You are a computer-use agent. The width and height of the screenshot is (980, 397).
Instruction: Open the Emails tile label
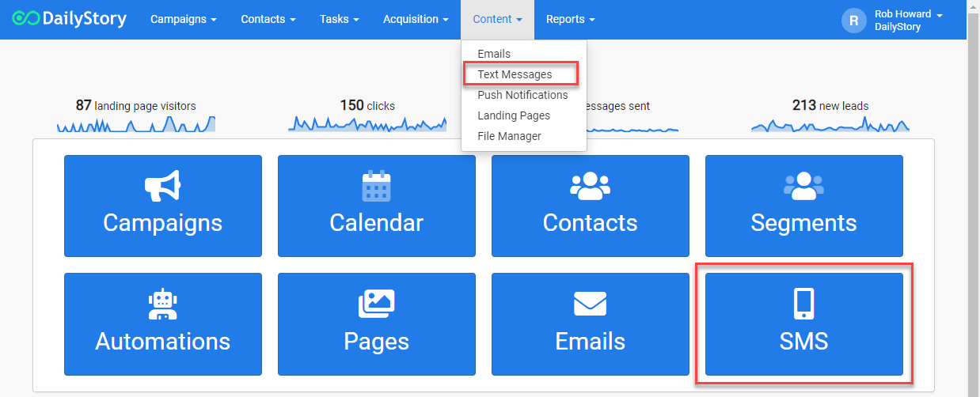tap(591, 341)
